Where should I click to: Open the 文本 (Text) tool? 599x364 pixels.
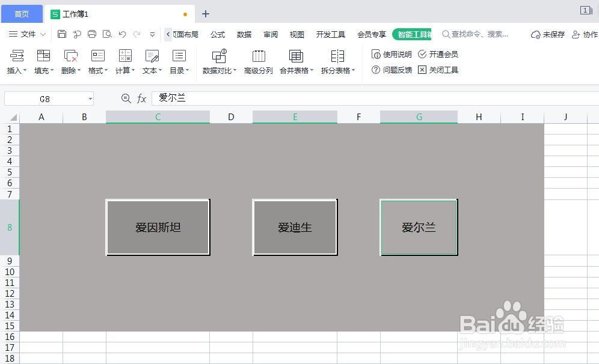(152, 62)
